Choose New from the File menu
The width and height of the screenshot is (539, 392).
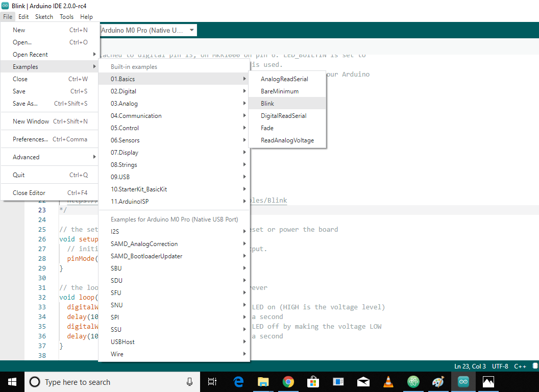click(50, 30)
